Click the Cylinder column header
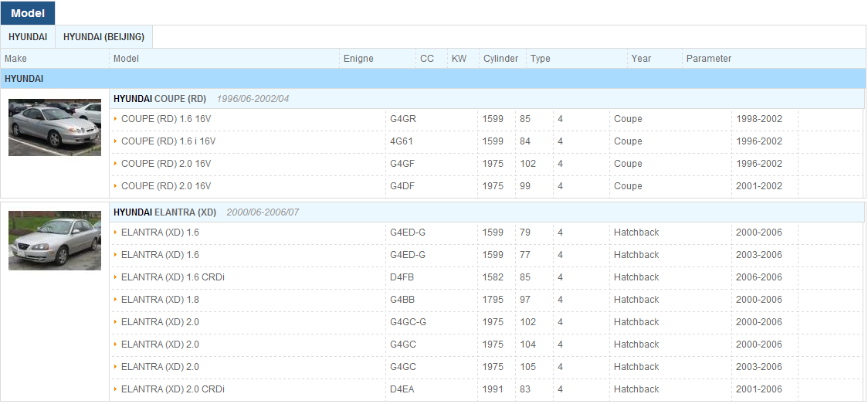868x404 pixels. [500, 59]
